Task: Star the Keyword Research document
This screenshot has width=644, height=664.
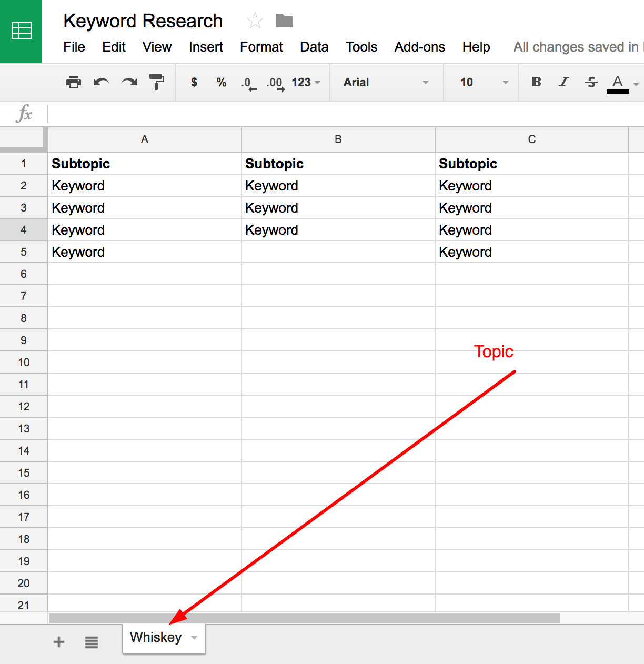Action: coord(255,21)
